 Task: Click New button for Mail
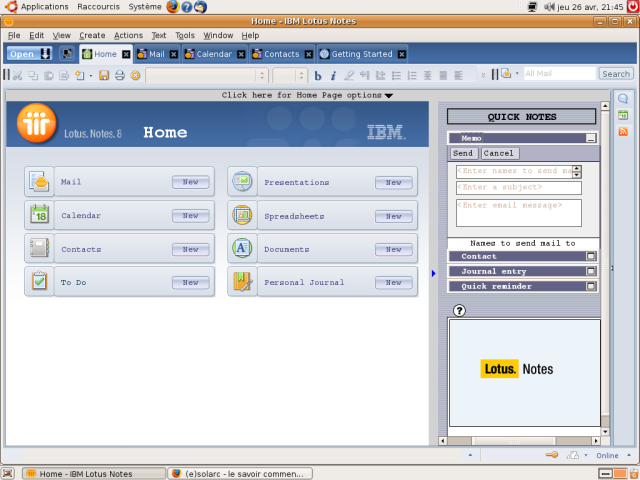point(190,182)
